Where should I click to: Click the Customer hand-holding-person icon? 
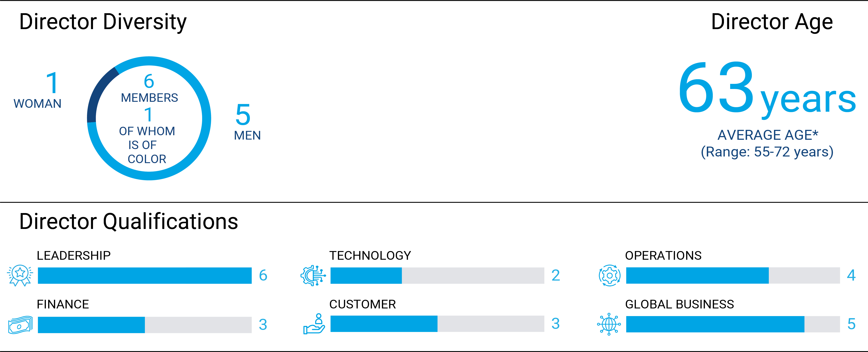pos(314,324)
